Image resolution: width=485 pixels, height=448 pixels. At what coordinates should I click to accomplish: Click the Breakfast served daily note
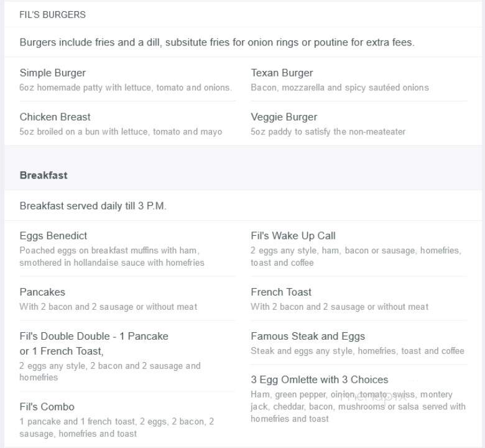(93, 206)
